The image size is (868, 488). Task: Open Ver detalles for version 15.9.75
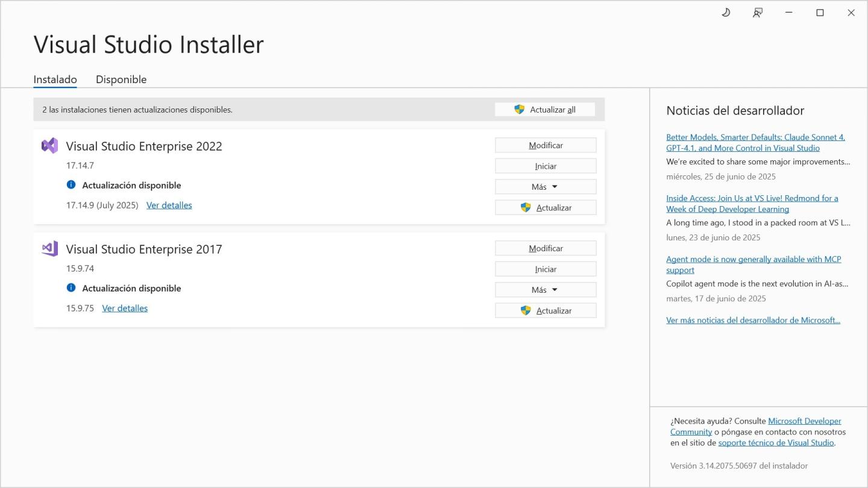(x=125, y=308)
